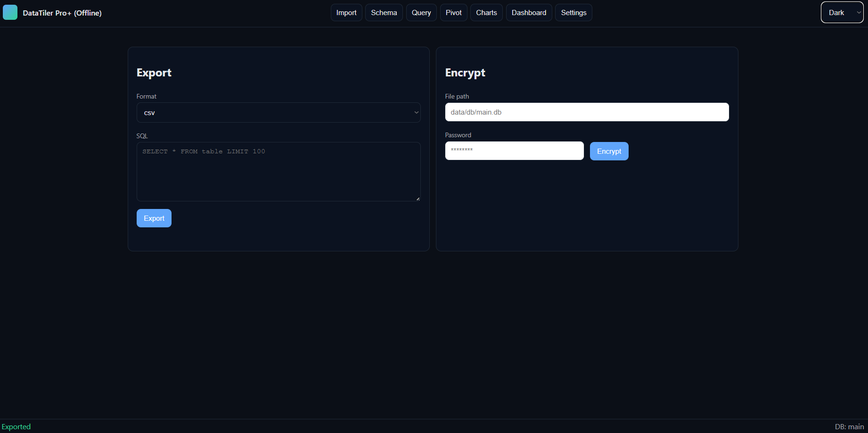Click the 'SQL' field label
This screenshot has height=433, width=868.
[x=142, y=136]
